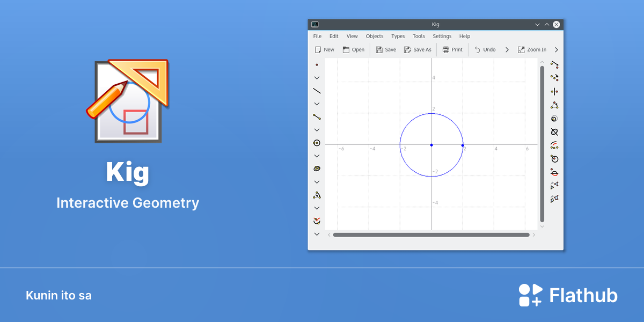The height and width of the screenshot is (322, 644).
Task: Click the Open toolbar button
Action: tap(354, 50)
